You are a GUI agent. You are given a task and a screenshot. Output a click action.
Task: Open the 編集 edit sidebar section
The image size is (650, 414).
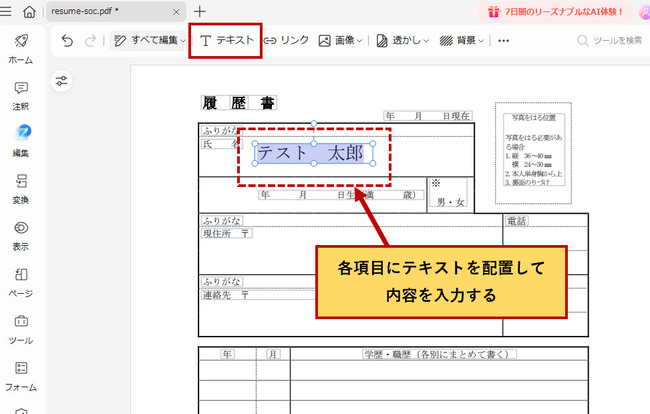click(21, 141)
